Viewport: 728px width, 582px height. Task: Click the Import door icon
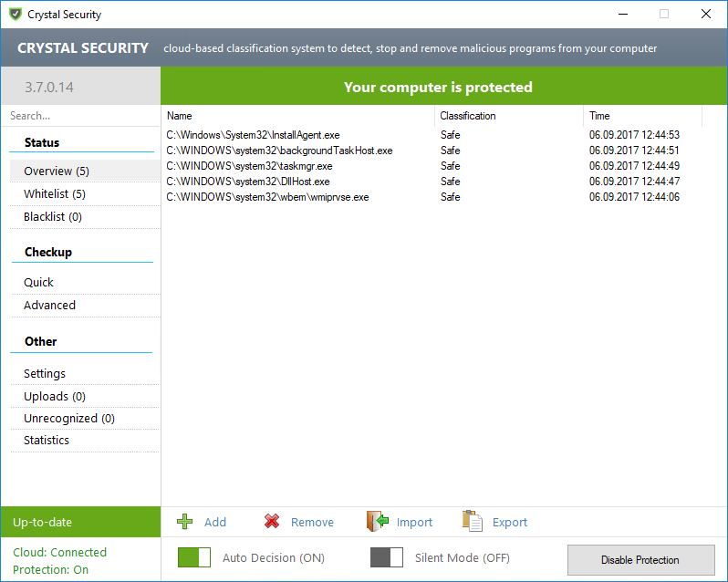coord(378,521)
